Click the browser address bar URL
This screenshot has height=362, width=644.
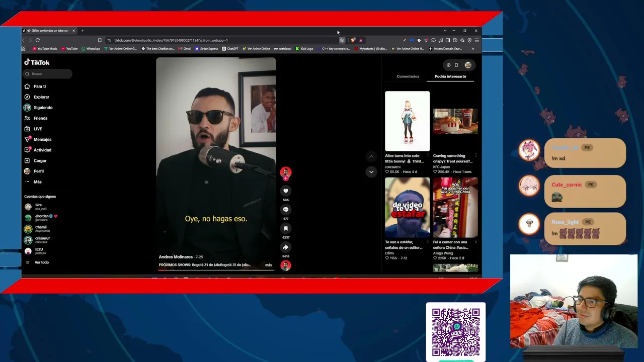click(171, 40)
